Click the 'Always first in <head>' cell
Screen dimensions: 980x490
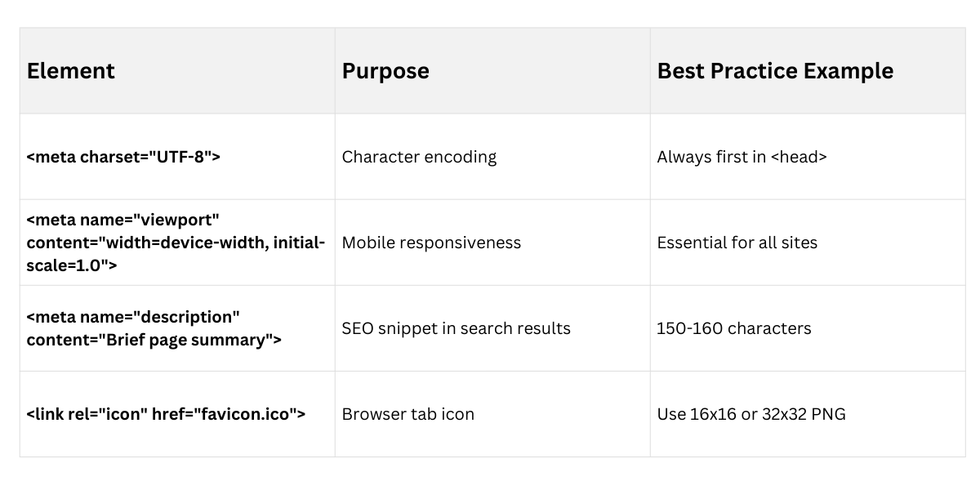[x=742, y=157]
